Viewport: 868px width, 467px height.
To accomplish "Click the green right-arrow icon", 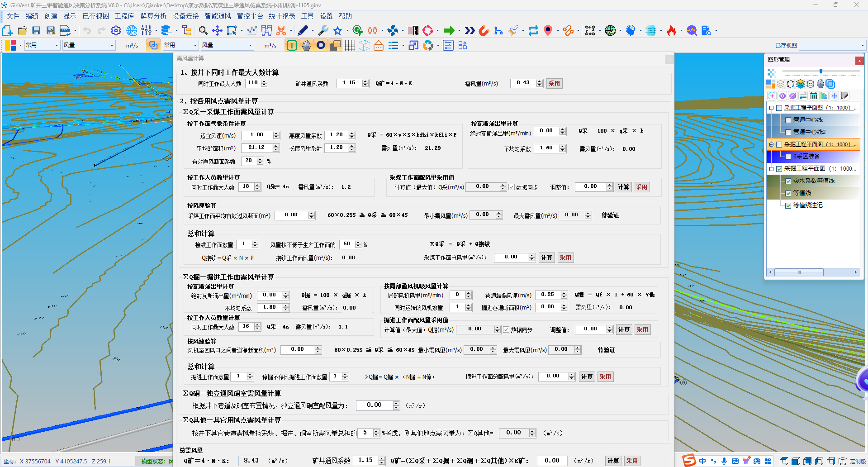I will click(449, 30).
